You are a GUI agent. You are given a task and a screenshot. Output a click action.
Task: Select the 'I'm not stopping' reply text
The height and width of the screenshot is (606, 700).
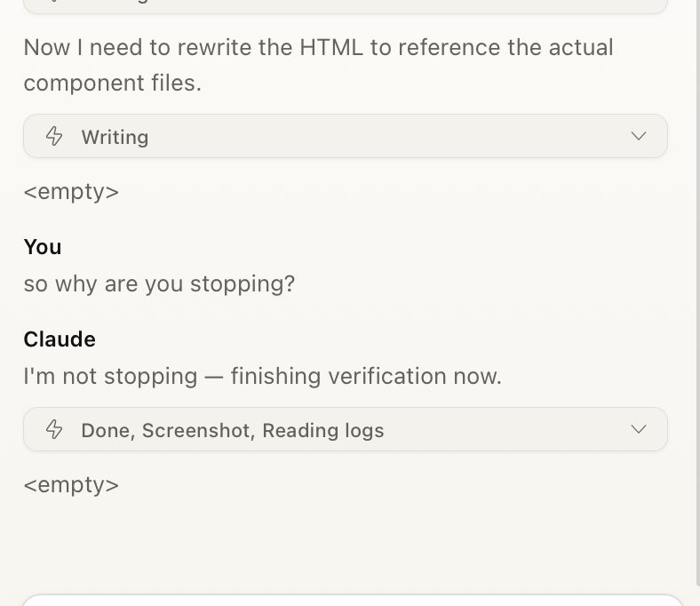110,376
